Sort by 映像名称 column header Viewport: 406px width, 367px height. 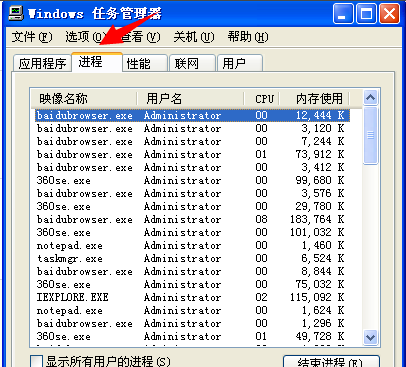tap(84, 99)
